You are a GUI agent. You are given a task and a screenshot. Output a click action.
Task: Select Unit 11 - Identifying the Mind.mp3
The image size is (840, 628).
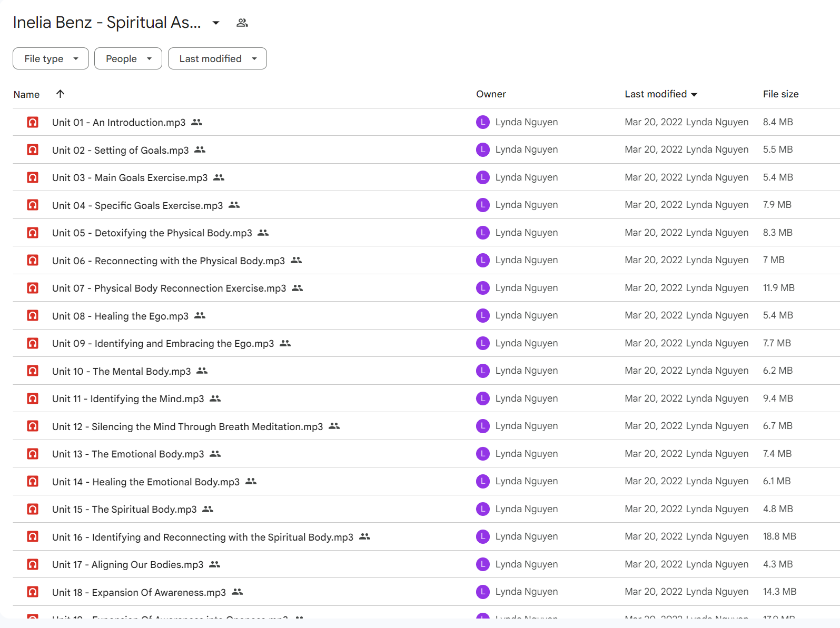[x=128, y=398]
